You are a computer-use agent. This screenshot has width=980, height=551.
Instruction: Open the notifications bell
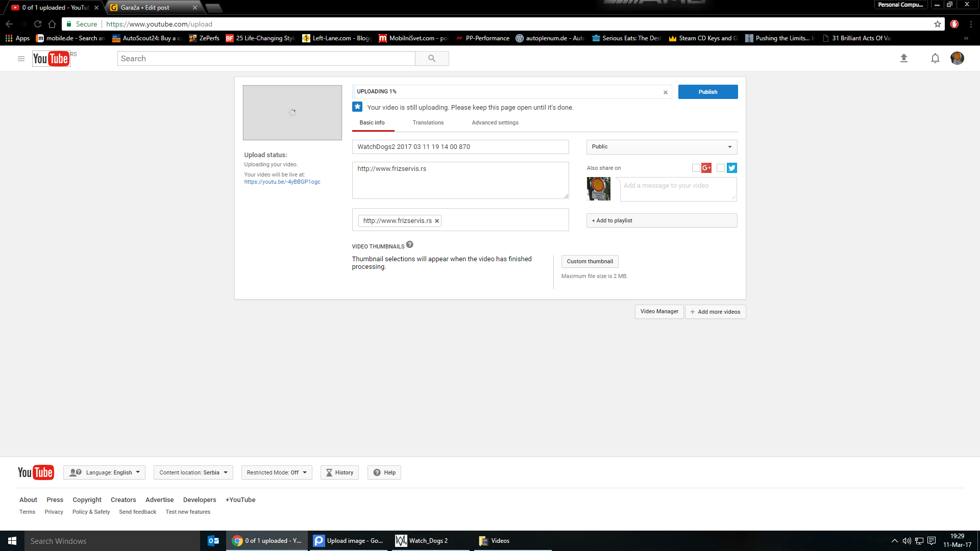pos(935,58)
